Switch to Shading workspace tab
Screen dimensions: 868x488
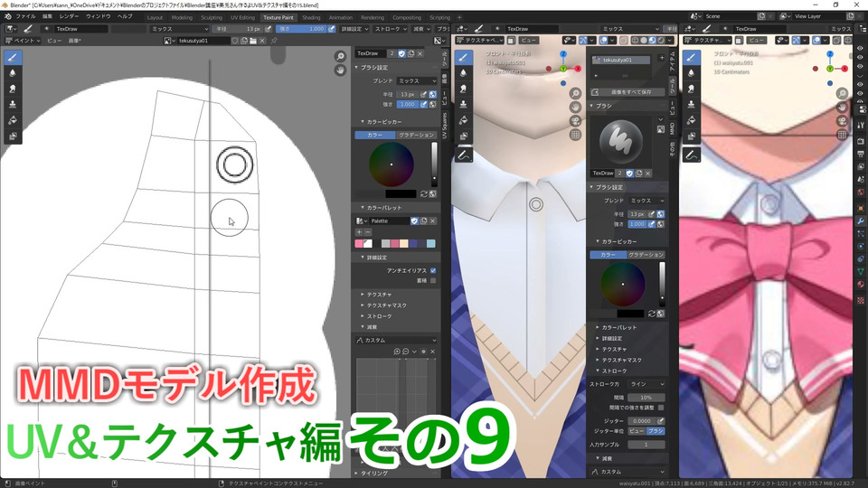(311, 18)
